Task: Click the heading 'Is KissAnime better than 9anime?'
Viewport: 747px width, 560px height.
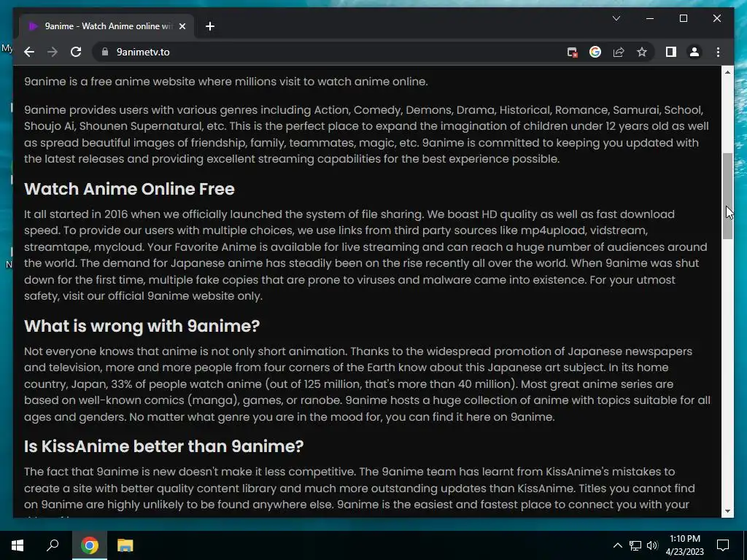Action: point(164,446)
